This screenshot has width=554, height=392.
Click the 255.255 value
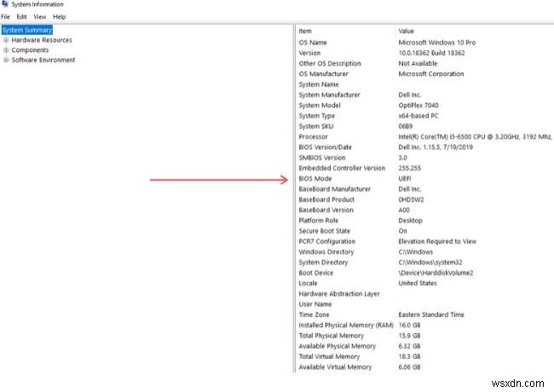pos(409,168)
